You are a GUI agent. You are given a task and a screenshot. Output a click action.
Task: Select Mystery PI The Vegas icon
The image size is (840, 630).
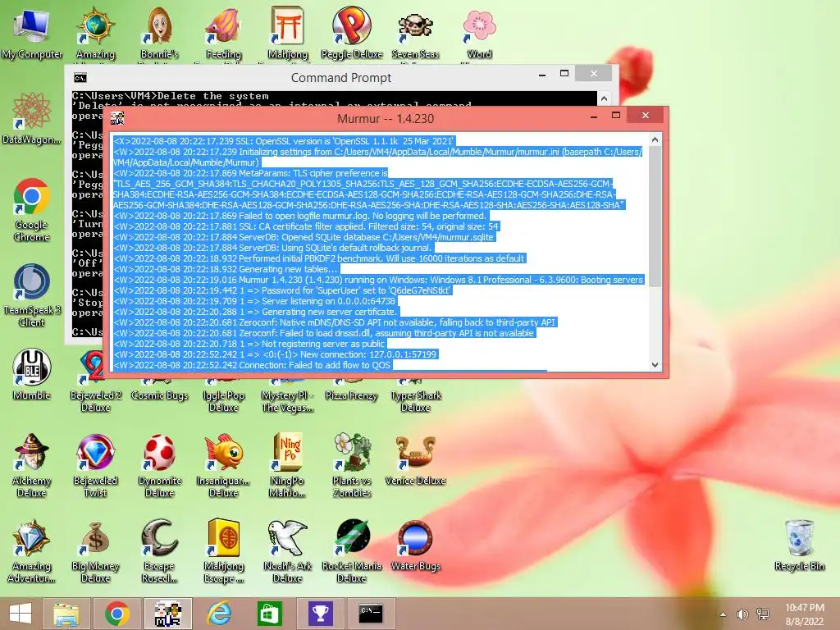(288, 396)
